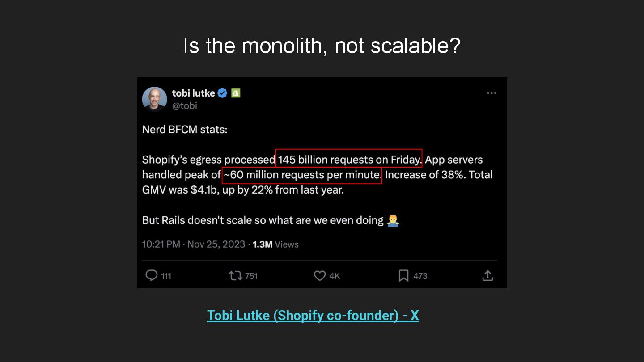Click the reply speech bubble icon

tap(152, 275)
